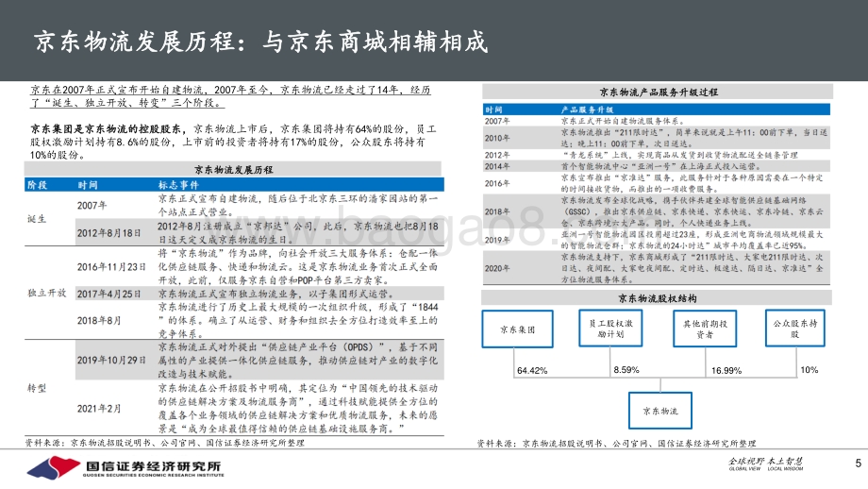
Task: Click 2016年 row in upgrade table
Action: coord(657,183)
